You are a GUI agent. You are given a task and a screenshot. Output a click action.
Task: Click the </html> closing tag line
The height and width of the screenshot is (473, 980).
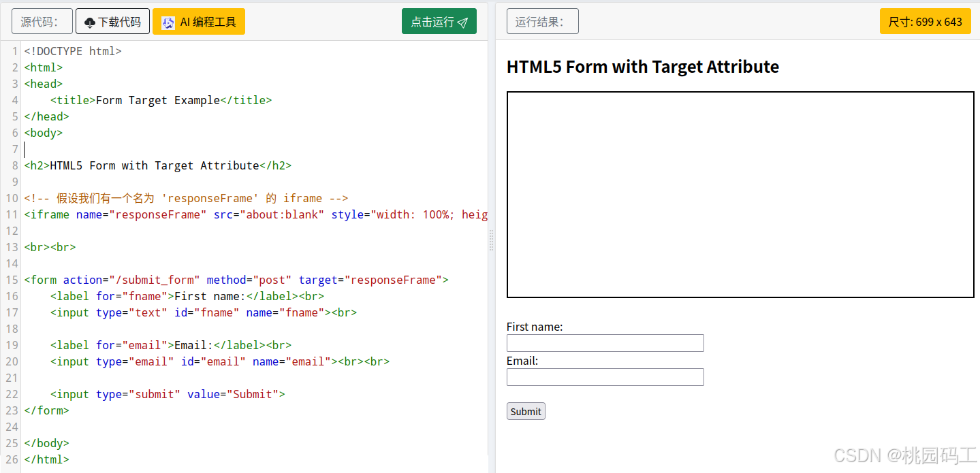click(x=46, y=459)
